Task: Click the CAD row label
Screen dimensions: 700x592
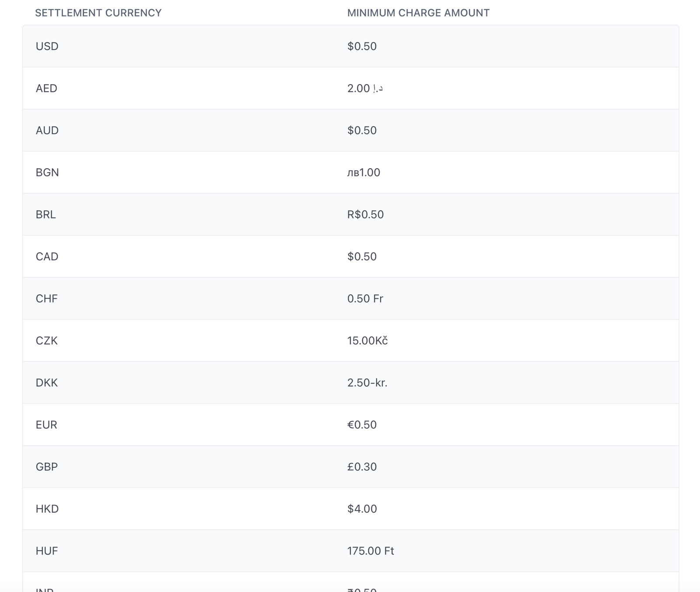Action: pos(47,257)
